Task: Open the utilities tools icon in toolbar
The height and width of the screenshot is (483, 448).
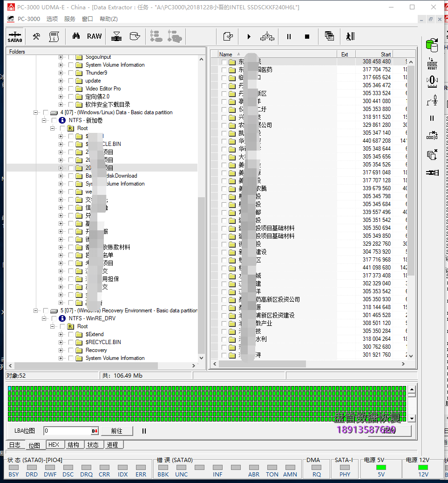Action: coord(36,36)
